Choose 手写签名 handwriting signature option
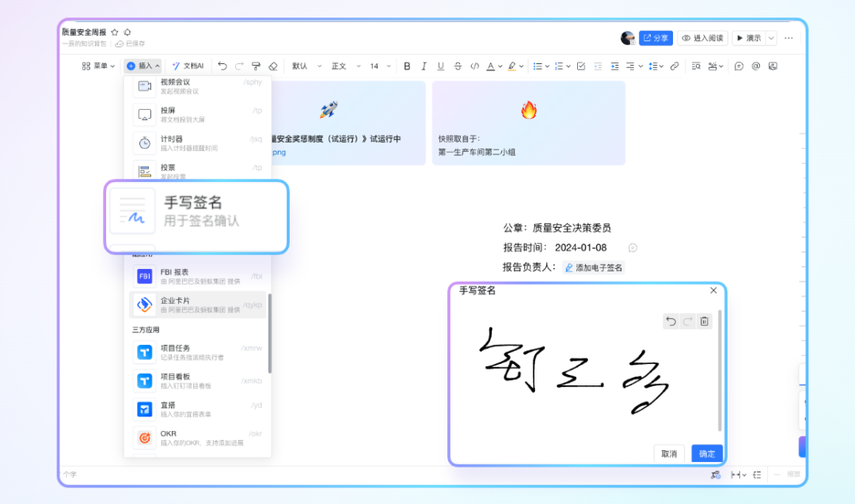Viewport: 855px width, 504px height. (x=196, y=217)
